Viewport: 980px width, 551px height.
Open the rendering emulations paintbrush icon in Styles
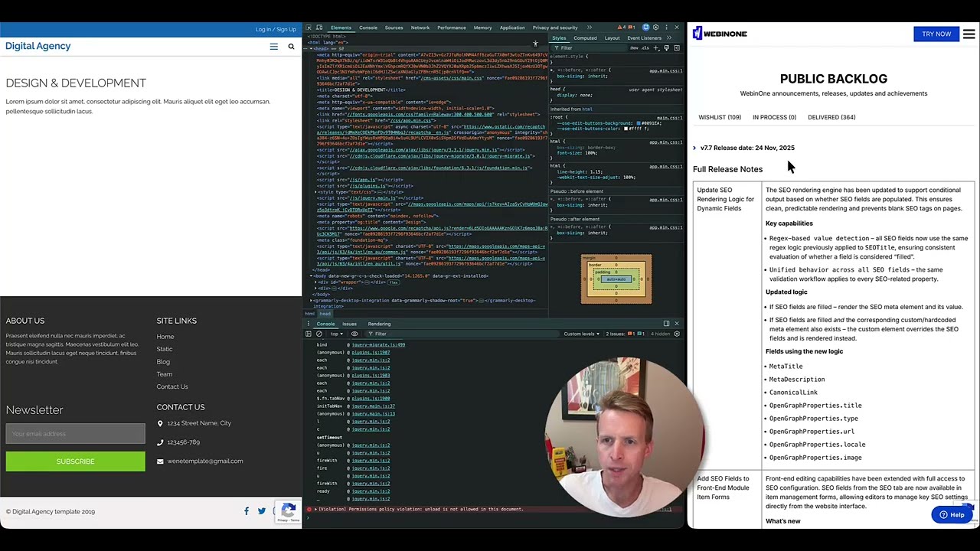[x=666, y=47]
